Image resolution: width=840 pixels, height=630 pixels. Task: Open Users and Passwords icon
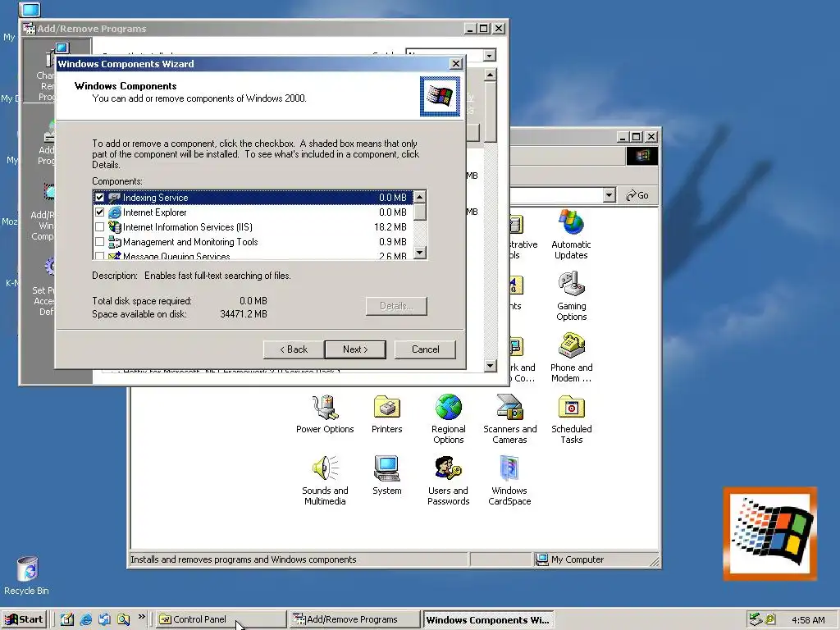click(449, 481)
